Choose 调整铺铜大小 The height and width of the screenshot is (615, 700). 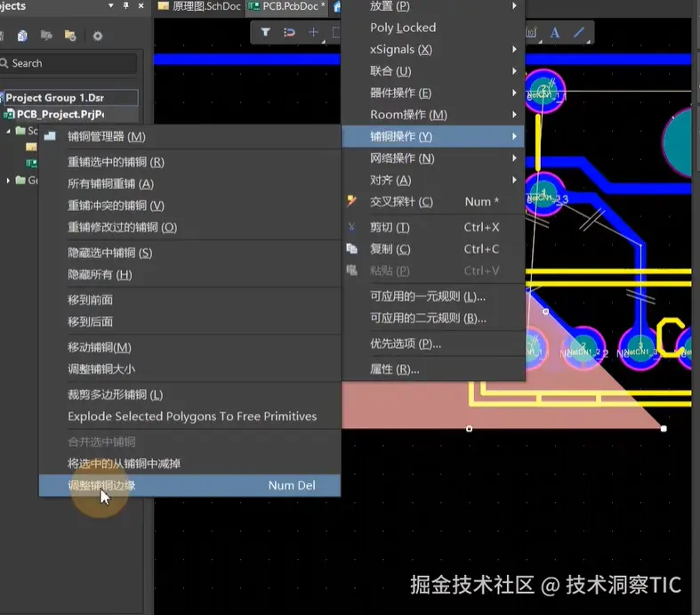click(x=189, y=368)
